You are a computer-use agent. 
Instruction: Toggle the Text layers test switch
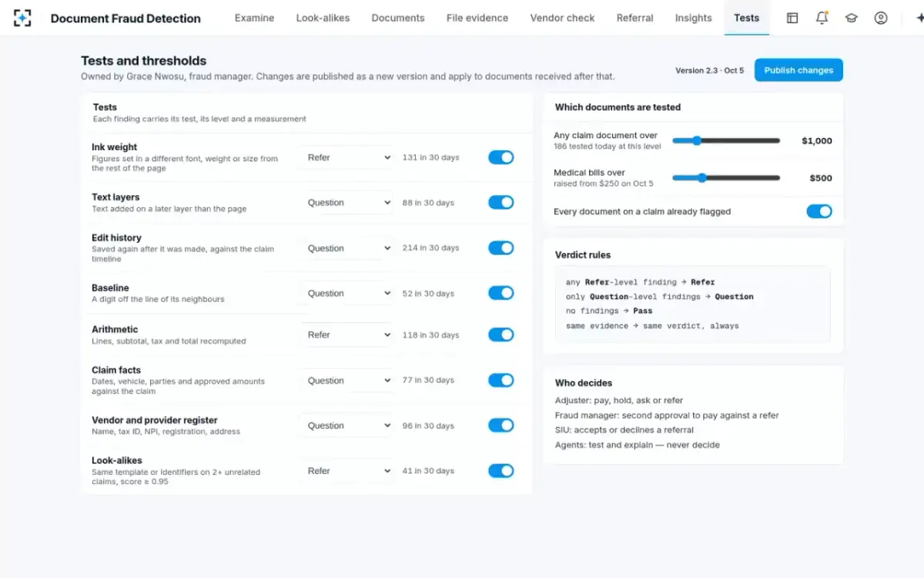tap(500, 203)
